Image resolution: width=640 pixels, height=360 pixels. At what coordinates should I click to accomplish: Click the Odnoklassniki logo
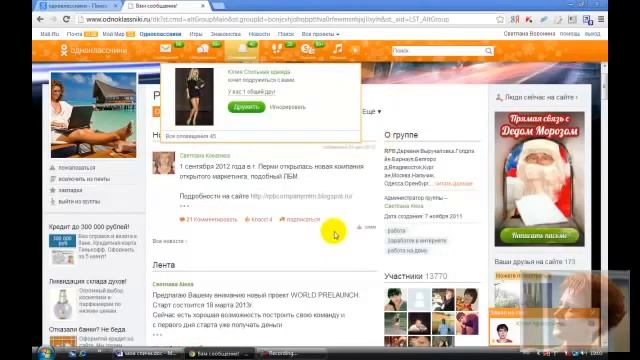93,50
